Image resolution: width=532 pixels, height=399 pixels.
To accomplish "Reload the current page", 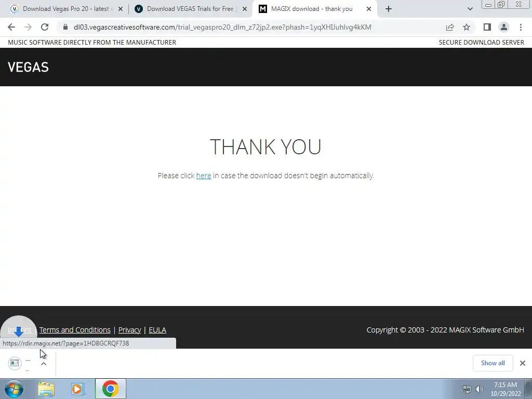I will (45, 27).
